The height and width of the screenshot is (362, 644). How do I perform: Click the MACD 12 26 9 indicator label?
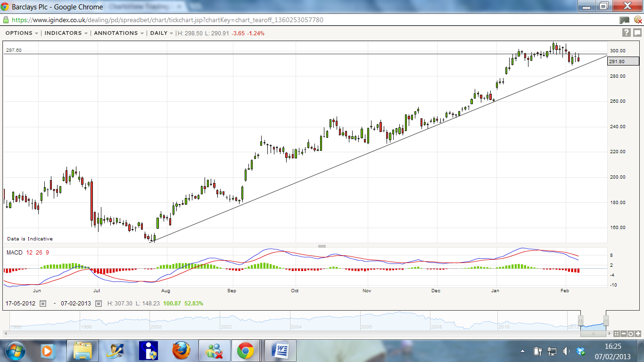point(28,253)
